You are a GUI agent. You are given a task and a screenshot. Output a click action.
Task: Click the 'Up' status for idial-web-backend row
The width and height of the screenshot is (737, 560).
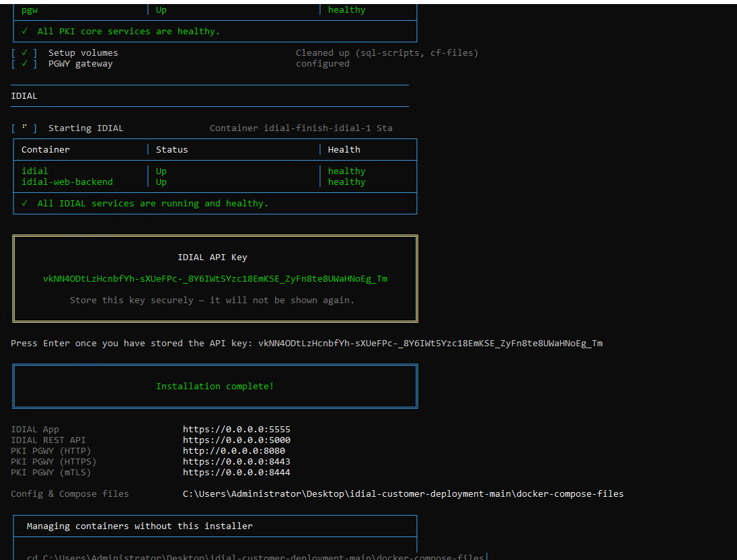[x=161, y=182]
